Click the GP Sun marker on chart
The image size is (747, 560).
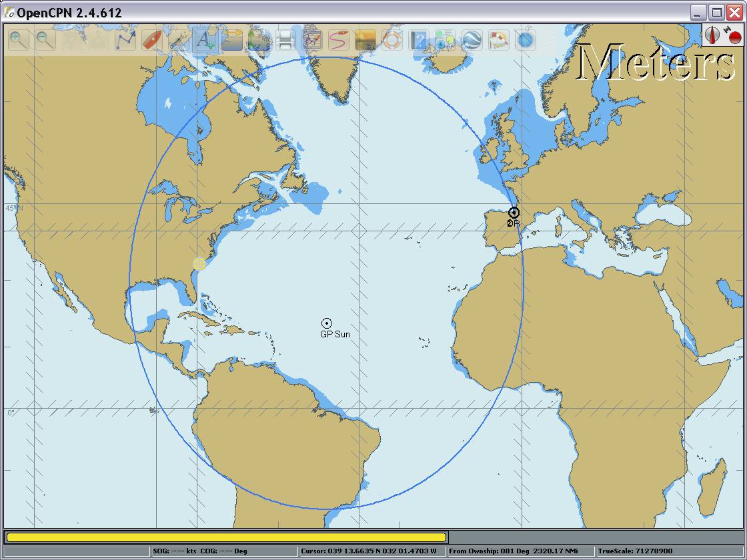point(327,323)
